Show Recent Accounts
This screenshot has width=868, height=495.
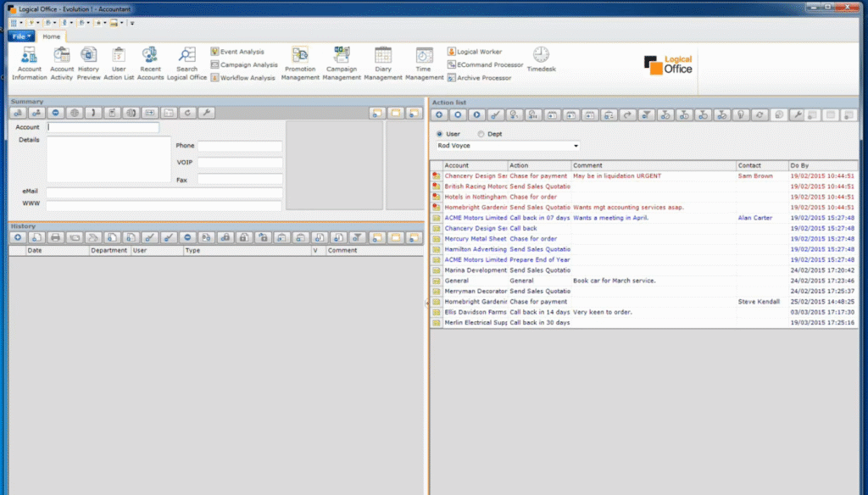click(150, 64)
